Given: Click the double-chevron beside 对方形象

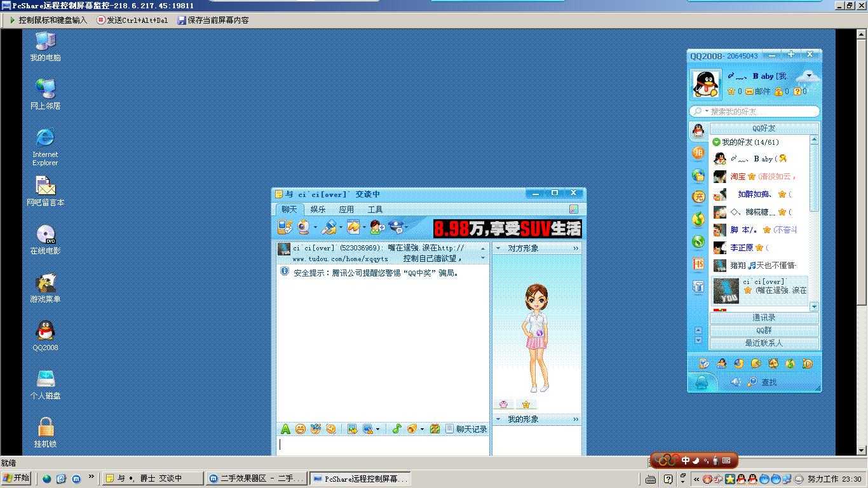Looking at the screenshot, I should click(x=576, y=248).
